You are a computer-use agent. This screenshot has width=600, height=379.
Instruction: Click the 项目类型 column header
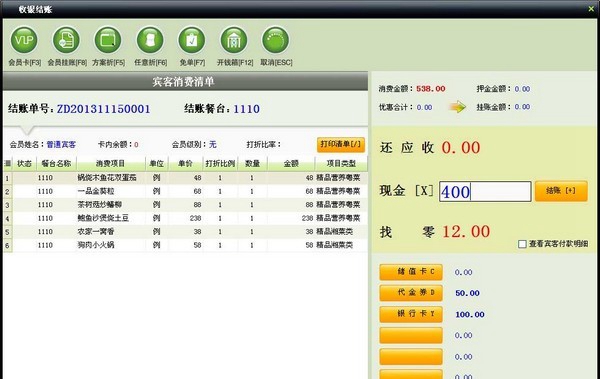coord(341,163)
